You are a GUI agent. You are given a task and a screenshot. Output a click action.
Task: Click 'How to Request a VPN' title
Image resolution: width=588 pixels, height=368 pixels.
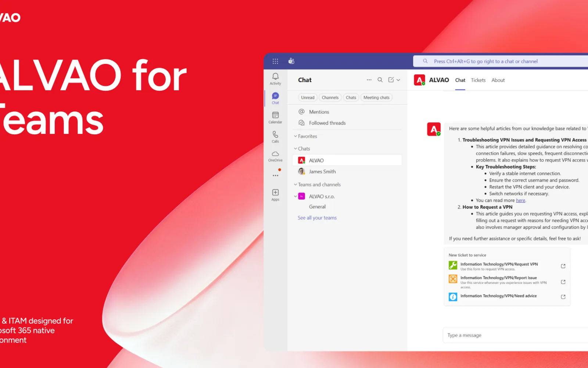tap(487, 207)
